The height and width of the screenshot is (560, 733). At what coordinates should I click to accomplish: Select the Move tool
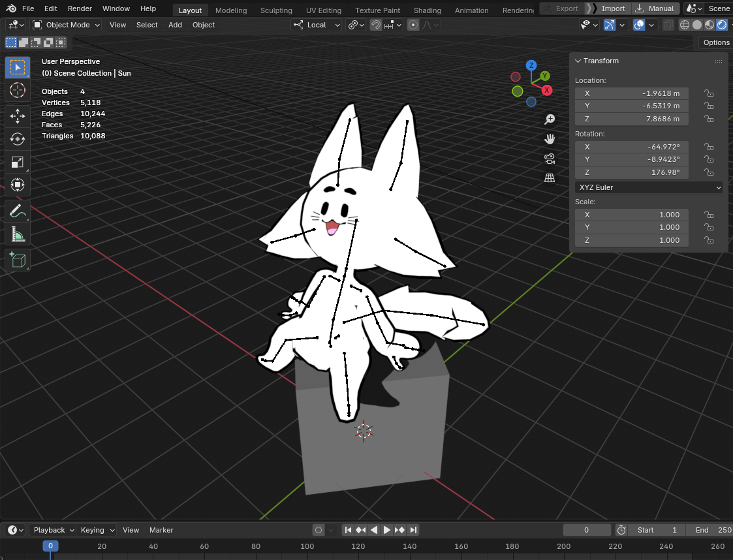coord(18,116)
